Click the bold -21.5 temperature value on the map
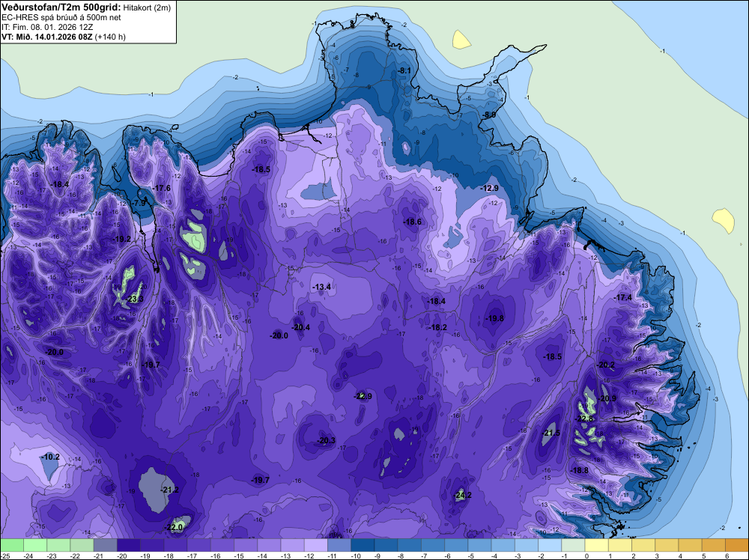Screen dimensions: 749x560 [x=551, y=433]
